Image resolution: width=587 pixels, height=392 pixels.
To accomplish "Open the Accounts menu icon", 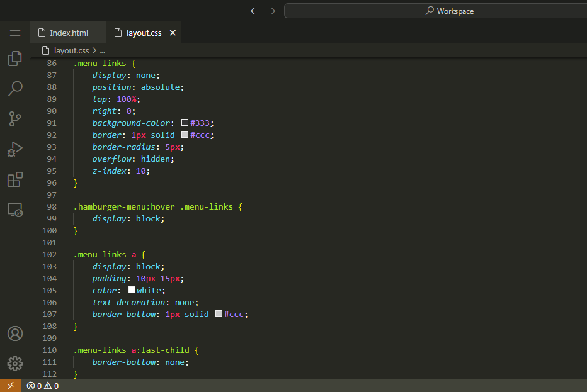I will (x=15, y=333).
